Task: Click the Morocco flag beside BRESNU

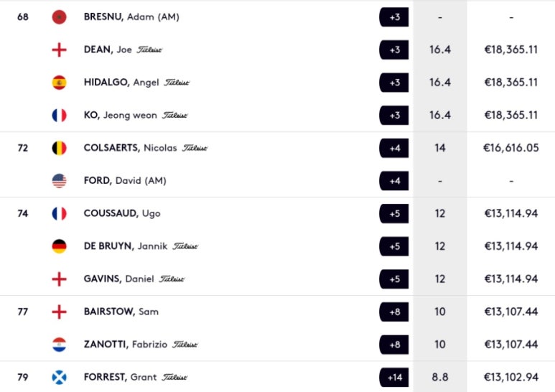Action: pyautogui.click(x=59, y=17)
